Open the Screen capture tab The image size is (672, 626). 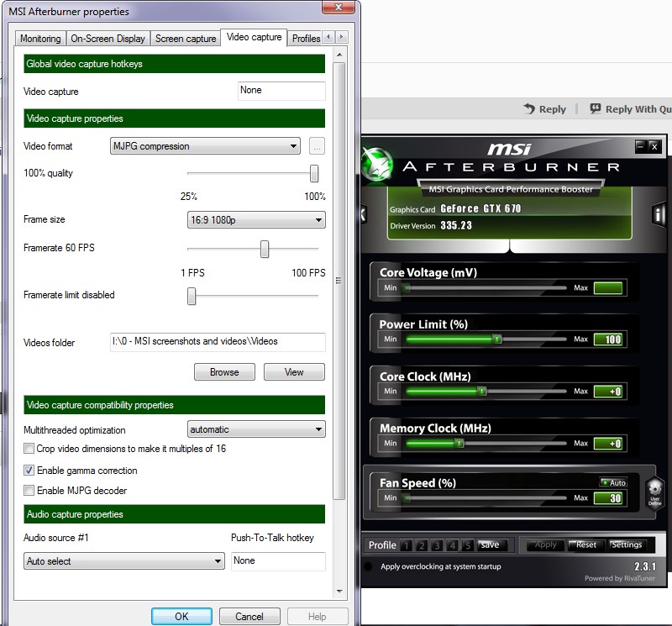tap(186, 39)
